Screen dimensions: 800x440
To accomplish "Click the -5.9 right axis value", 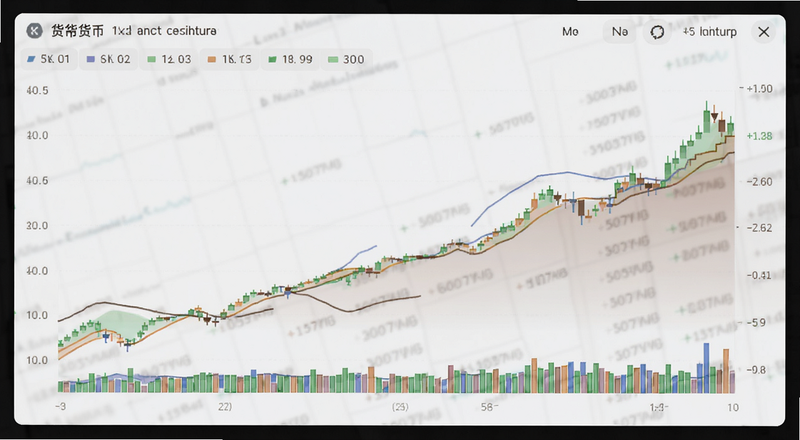I will [756, 323].
